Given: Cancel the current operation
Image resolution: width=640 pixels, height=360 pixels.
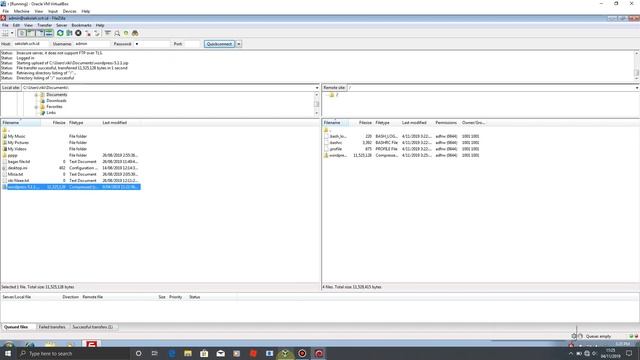Looking at the screenshot, I should pos(78,33).
